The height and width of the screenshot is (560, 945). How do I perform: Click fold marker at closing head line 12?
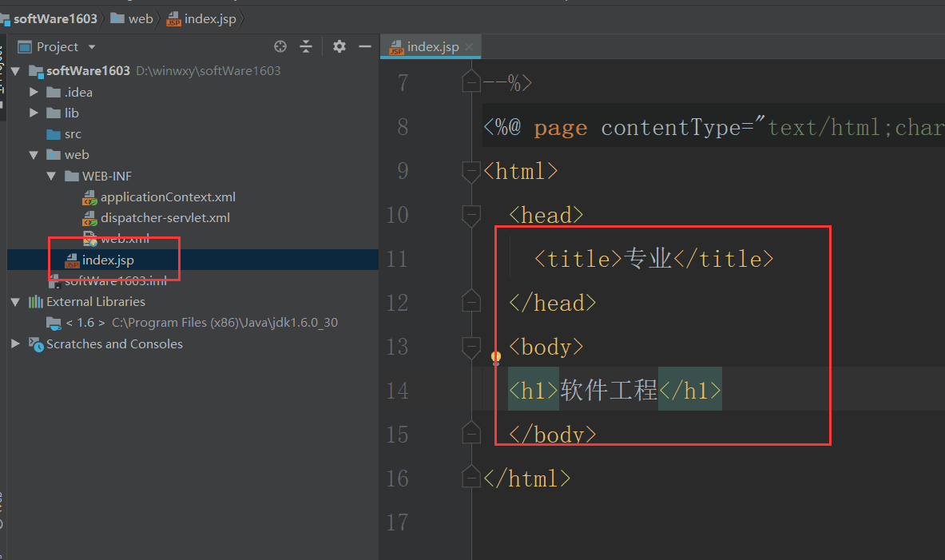point(471,301)
